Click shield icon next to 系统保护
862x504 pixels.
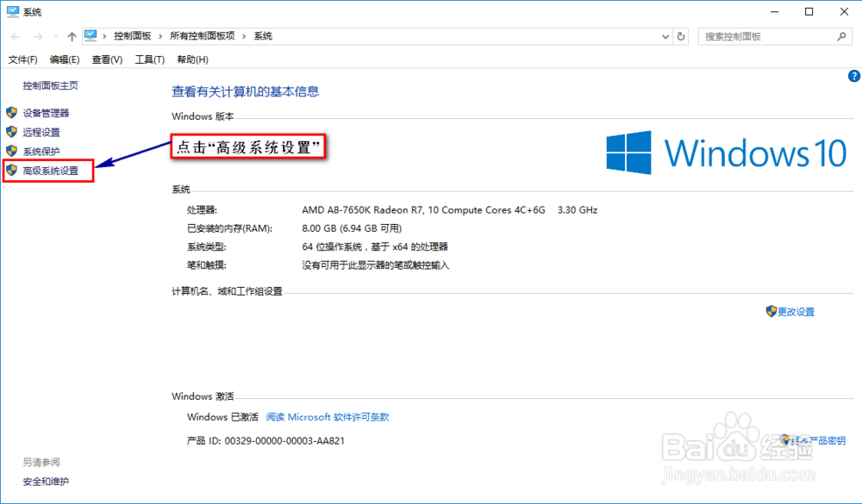11,151
